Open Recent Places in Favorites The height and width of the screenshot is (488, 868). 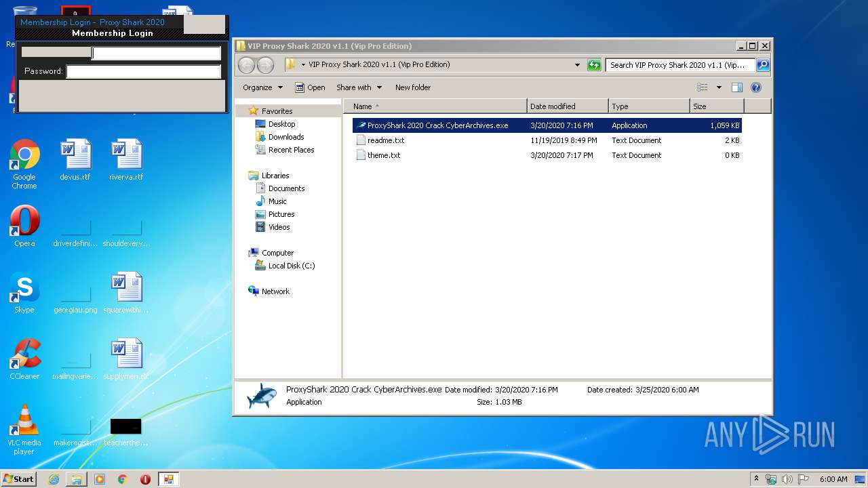pos(291,150)
